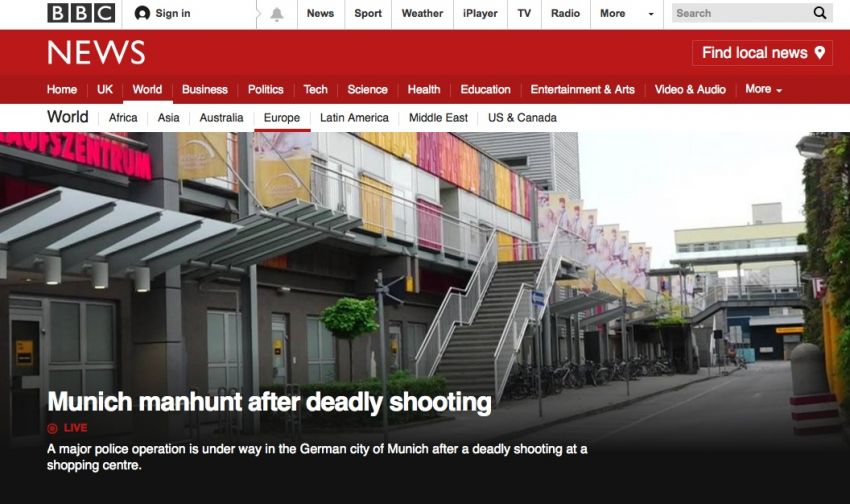Viewport: 850px width, 504px height.
Task: Click the NEWS logo in red banner
Action: (96, 53)
